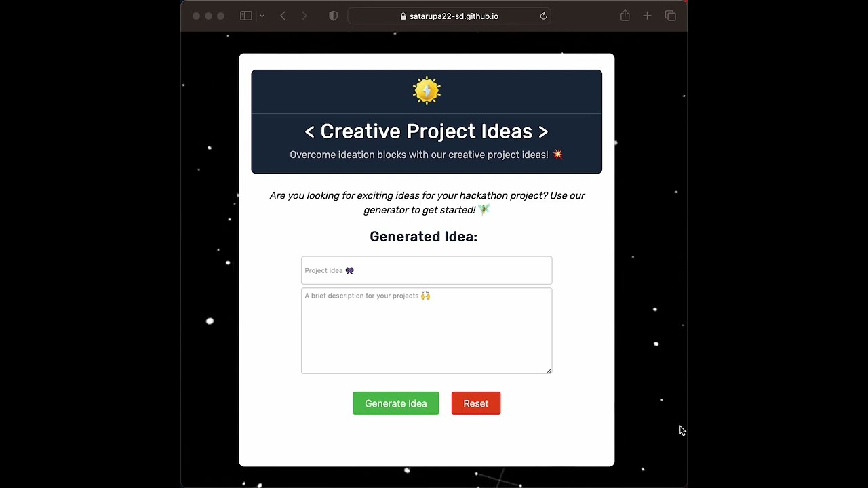Open a new tab with plus icon
868x488 pixels.
tap(647, 16)
